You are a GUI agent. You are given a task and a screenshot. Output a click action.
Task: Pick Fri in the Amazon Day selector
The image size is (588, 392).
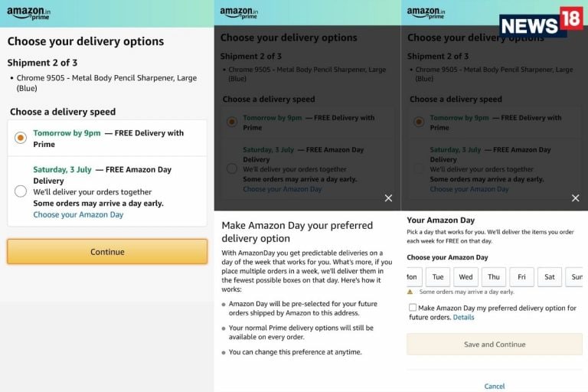coord(521,276)
